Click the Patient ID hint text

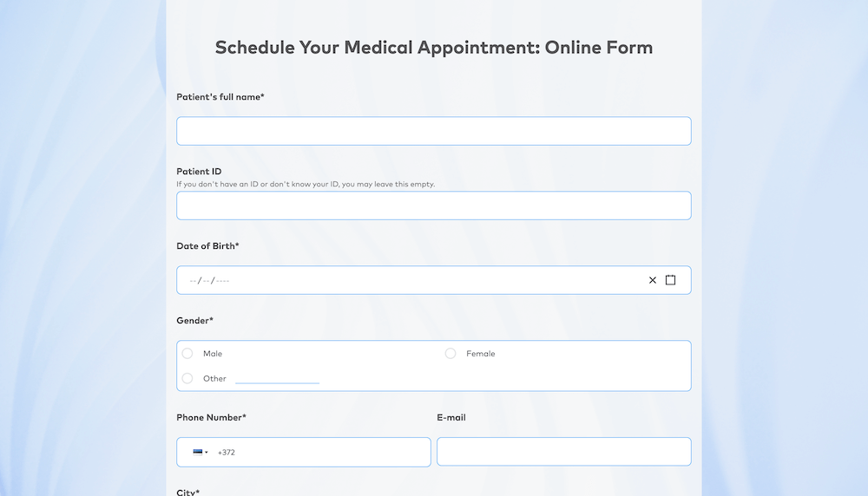(x=306, y=185)
